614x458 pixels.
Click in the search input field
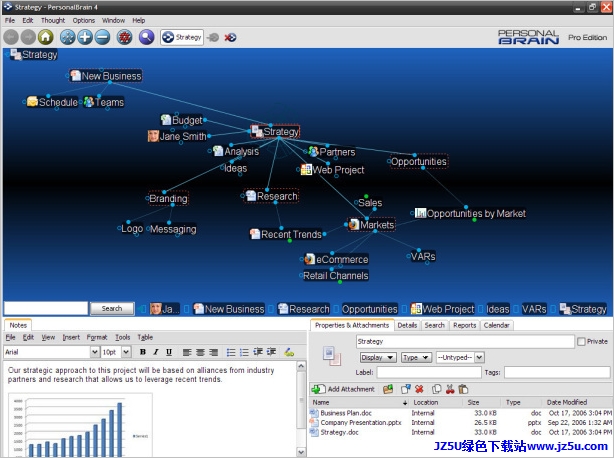point(46,308)
